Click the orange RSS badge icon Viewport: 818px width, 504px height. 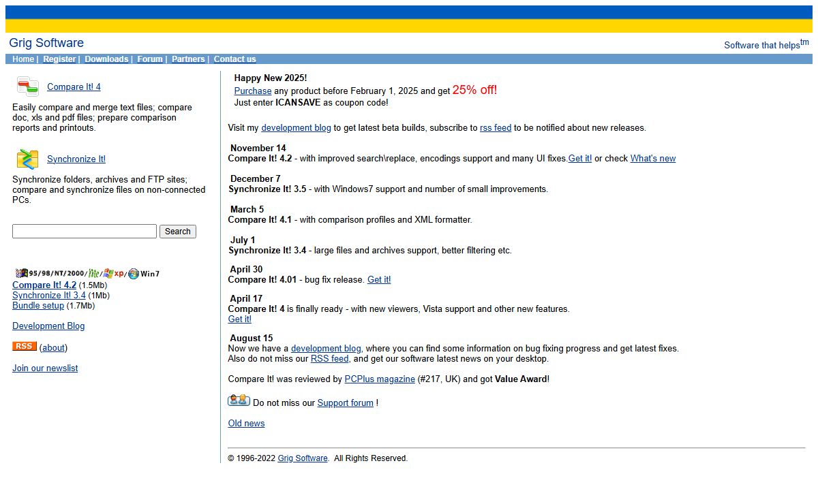pos(25,346)
